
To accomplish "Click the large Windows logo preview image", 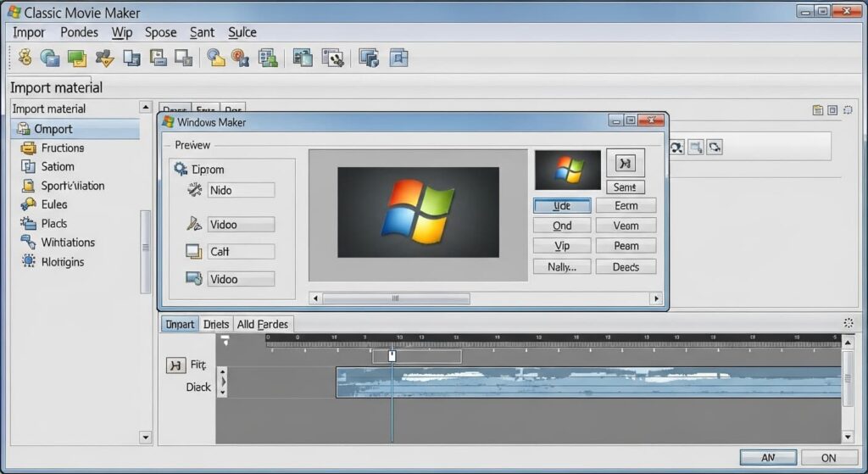I will (x=418, y=212).
